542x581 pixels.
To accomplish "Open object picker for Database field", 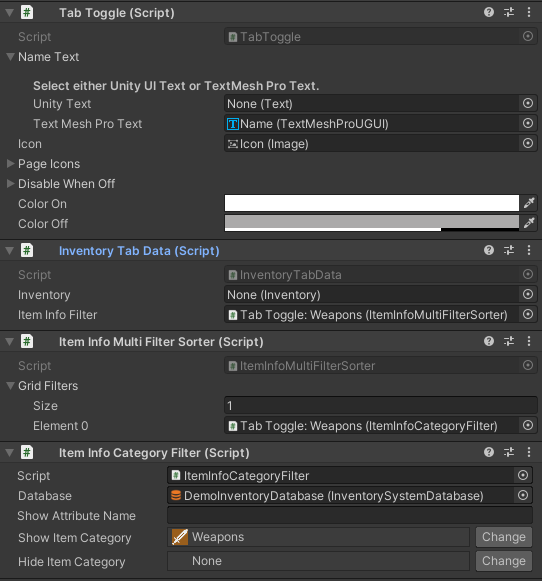I will [x=523, y=495].
